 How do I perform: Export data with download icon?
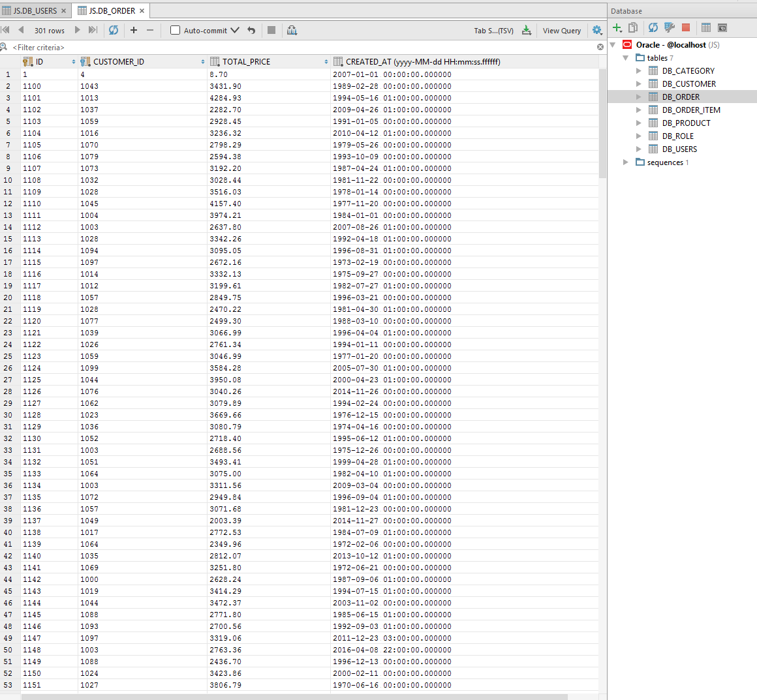[527, 31]
